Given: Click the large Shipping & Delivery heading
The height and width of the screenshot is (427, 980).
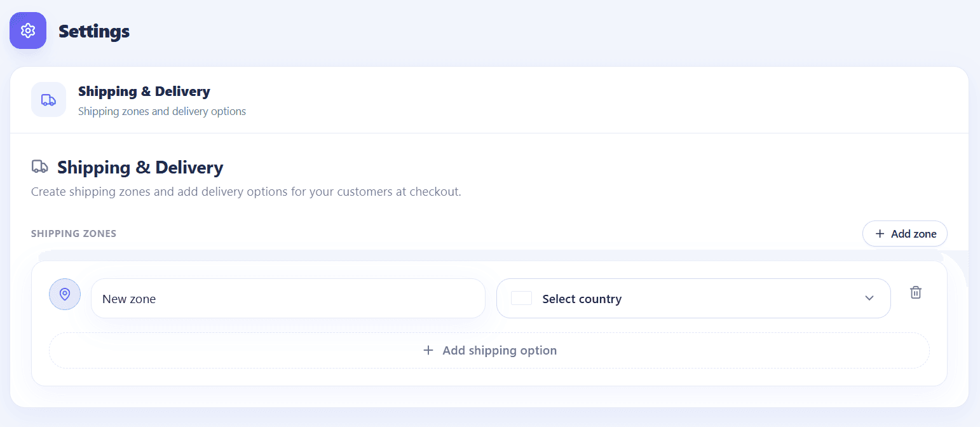Looking at the screenshot, I should point(140,167).
